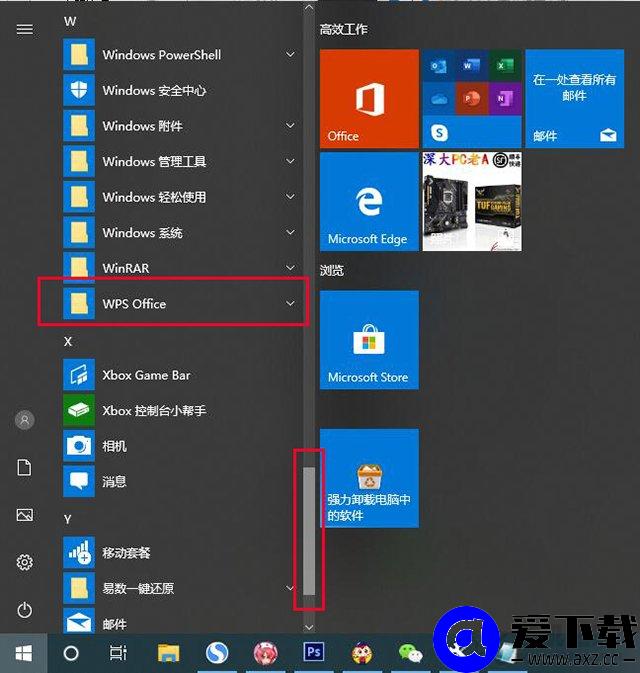Open the Documents icon in sidebar

(24, 467)
